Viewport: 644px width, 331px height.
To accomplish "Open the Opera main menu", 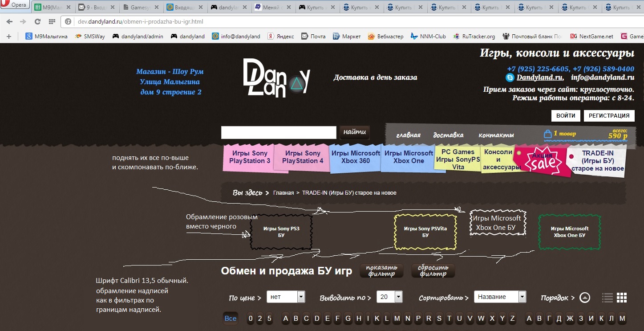I will click(15, 5).
